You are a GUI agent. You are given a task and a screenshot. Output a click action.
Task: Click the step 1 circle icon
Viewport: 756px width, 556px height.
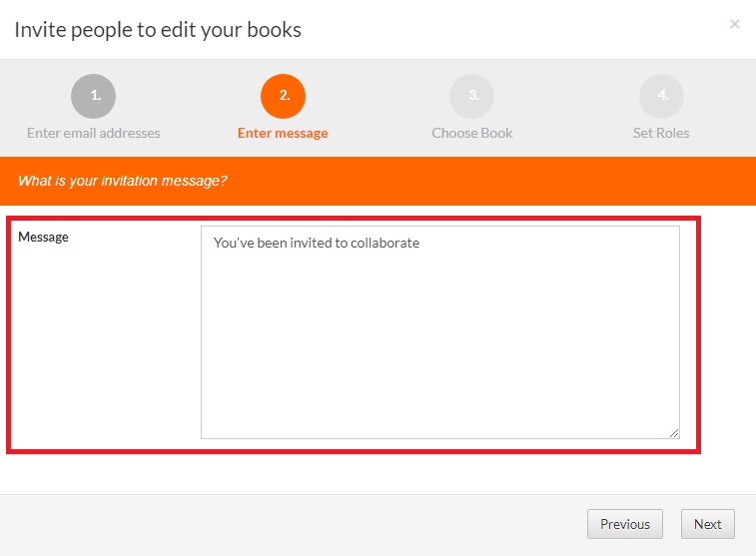click(93, 96)
